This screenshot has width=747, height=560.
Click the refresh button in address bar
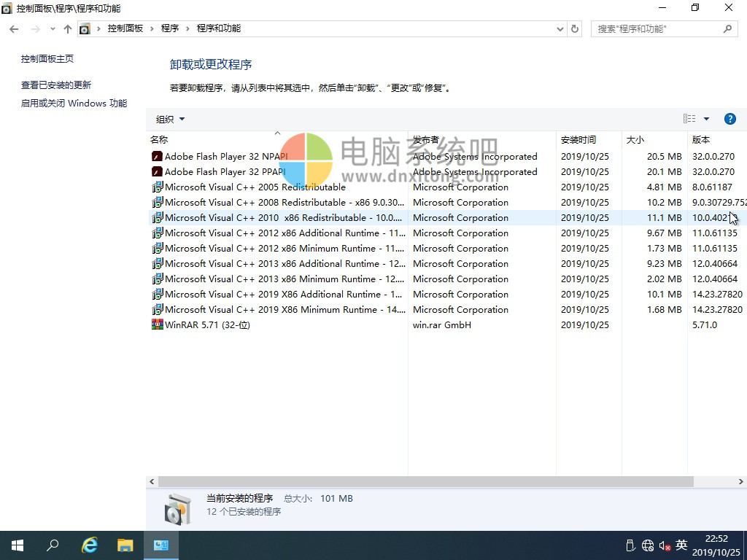tap(575, 28)
